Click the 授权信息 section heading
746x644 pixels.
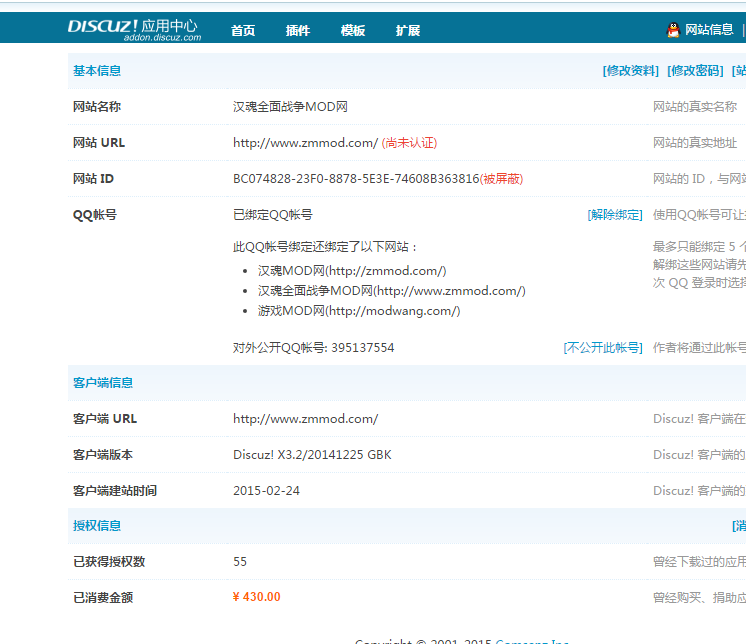97,526
